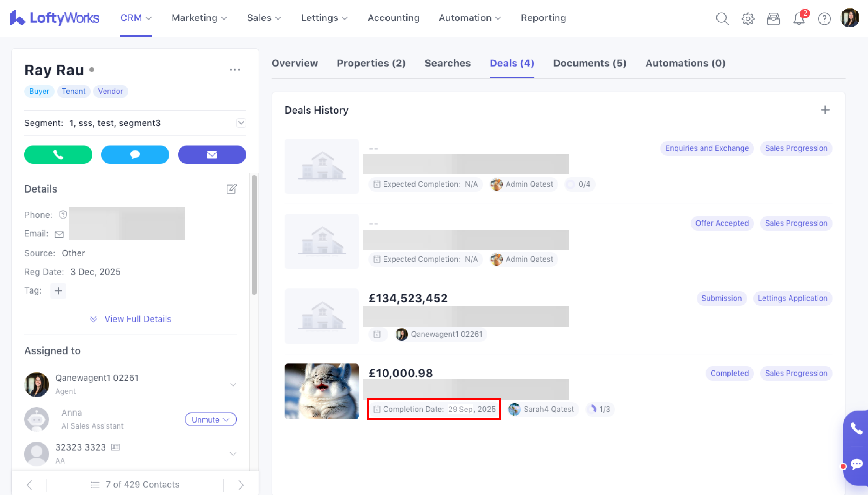Open the three-dot menu beside Ray Rau
Image resolution: width=868 pixels, height=495 pixels.
235,70
